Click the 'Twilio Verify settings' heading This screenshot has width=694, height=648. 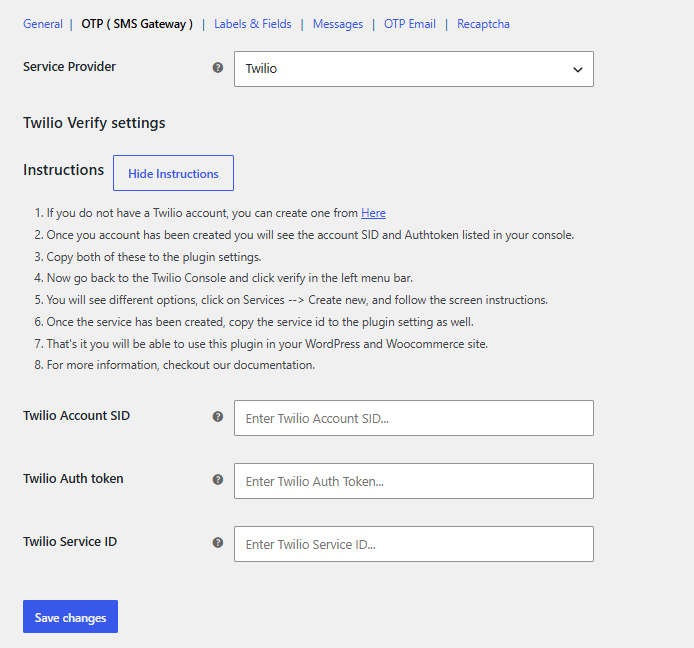(x=94, y=123)
